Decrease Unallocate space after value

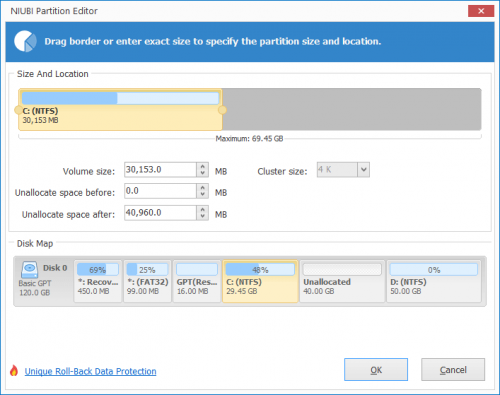pyautogui.click(x=202, y=216)
